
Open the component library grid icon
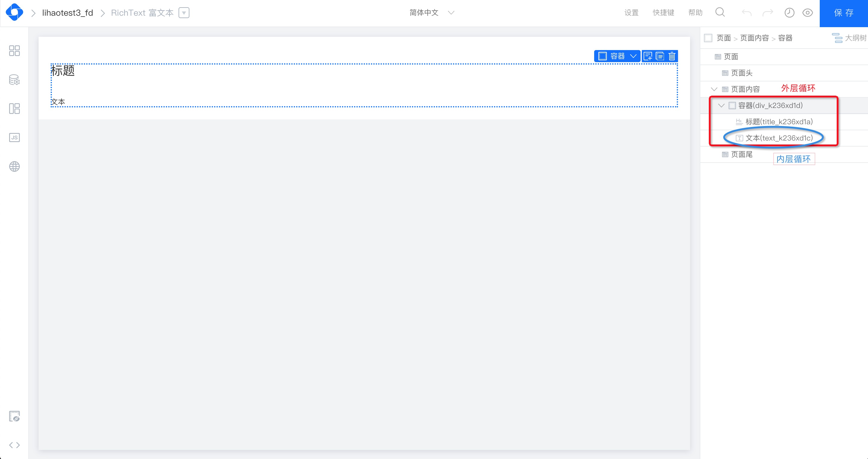coord(14,51)
